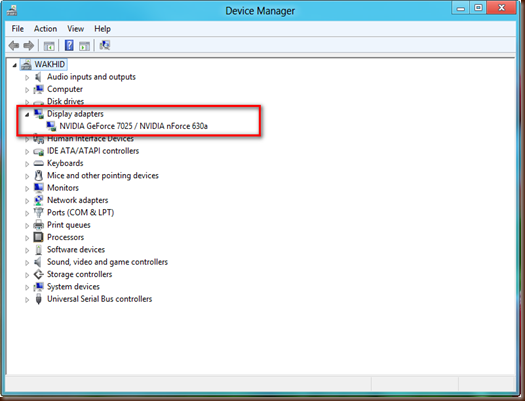Click the Software devices icon

39,250
